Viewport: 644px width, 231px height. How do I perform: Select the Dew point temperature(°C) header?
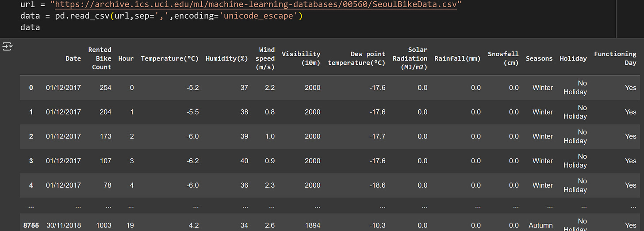click(356, 58)
